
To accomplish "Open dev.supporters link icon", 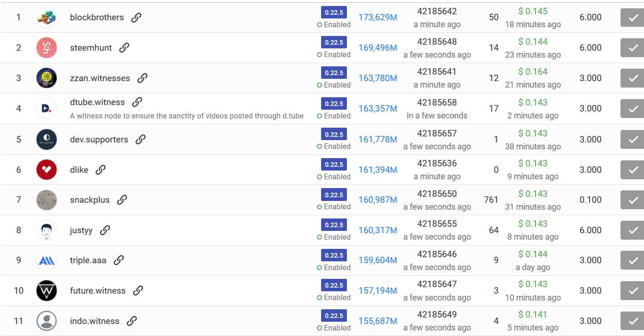I will coord(141,139).
